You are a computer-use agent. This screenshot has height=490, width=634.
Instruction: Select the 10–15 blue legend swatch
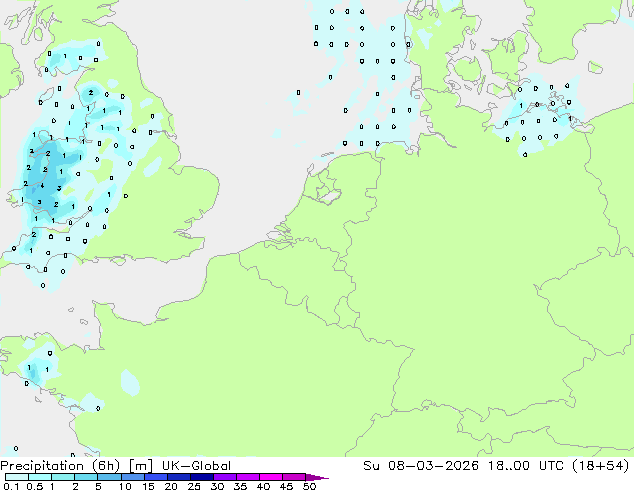pos(132,477)
